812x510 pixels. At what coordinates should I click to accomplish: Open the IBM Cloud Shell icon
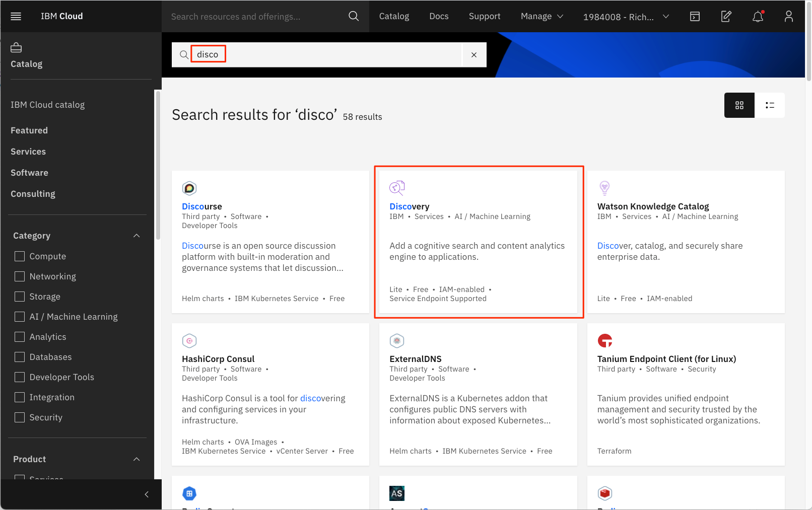(x=695, y=16)
